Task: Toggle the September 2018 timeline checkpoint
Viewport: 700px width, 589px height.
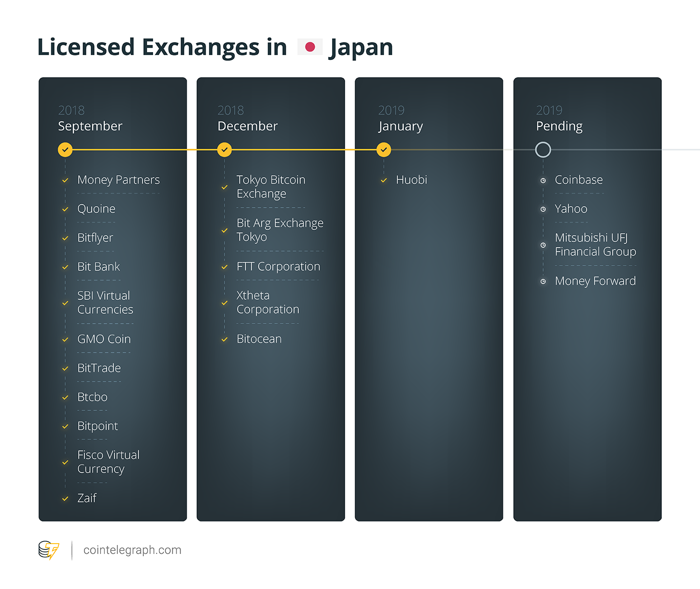Action: pos(65,150)
